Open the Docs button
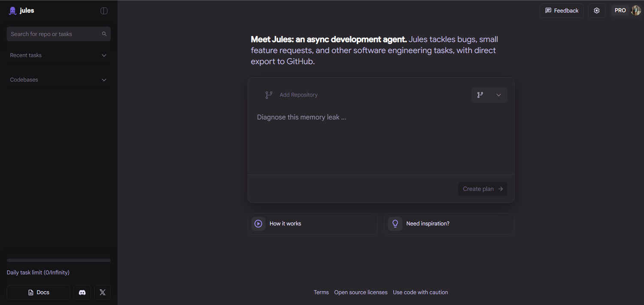The width and height of the screenshot is (644, 305). (39, 292)
